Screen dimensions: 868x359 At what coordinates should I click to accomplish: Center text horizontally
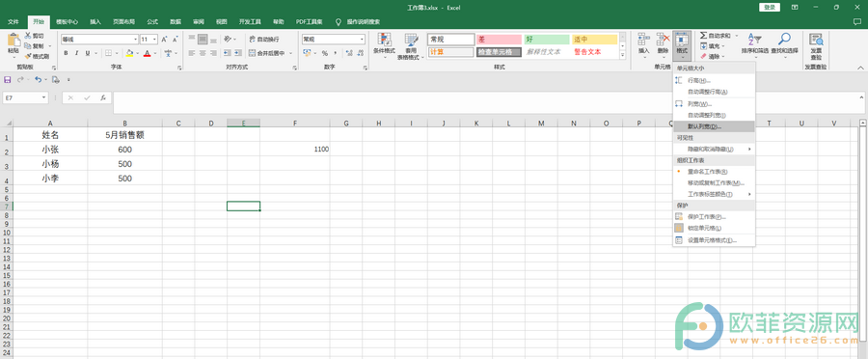tap(203, 53)
